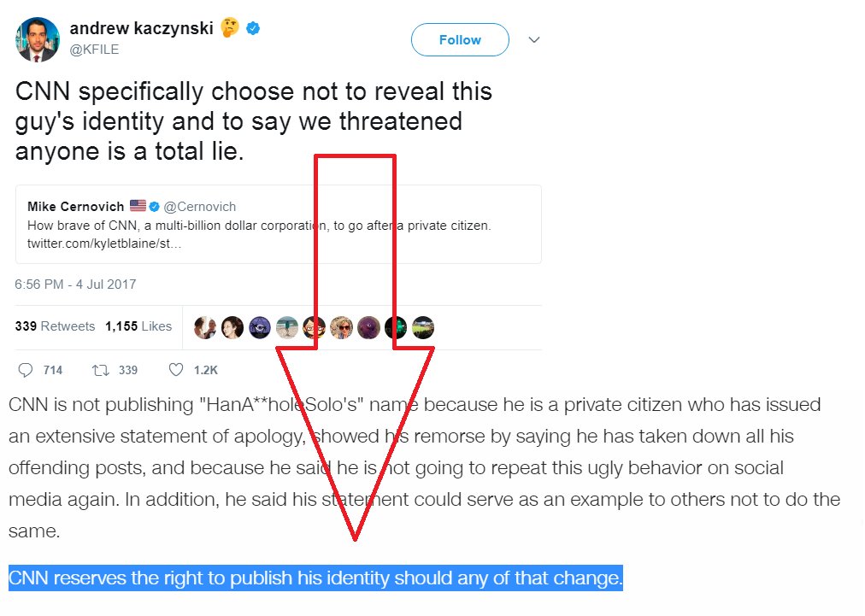Screen dimensions: 865x616
Task: Click the blue verified badge next to andrew kaczynski
Action: [253, 29]
